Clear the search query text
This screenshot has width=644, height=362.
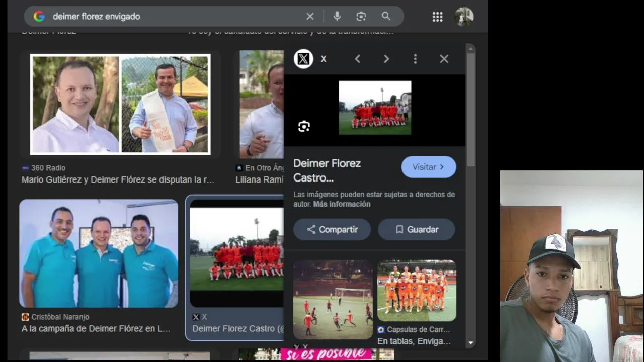[x=310, y=16]
